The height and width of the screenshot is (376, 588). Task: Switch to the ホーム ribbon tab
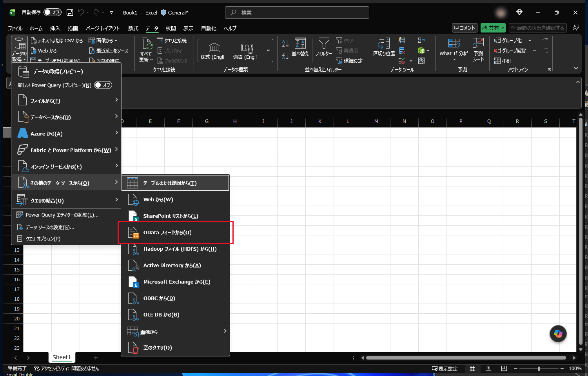tap(36, 28)
